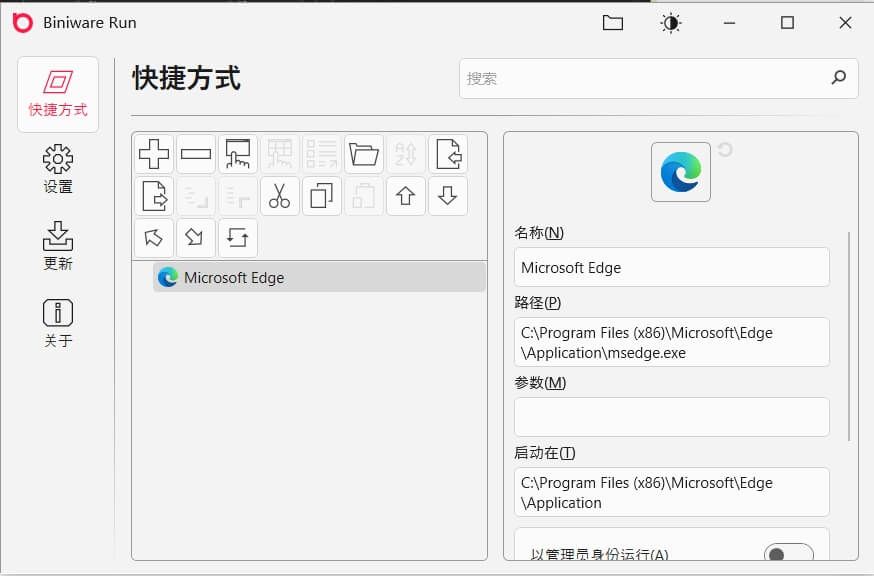The width and height of the screenshot is (874, 576).
Task: Click the 路径(P) label
Action: pyautogui.click(x=538, y=303)
